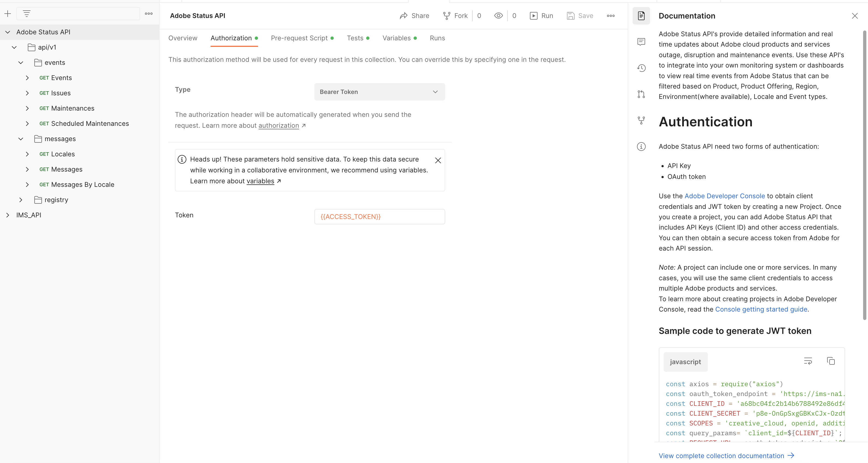
Task: Close the Documentation panel
Action: [855, 16]
